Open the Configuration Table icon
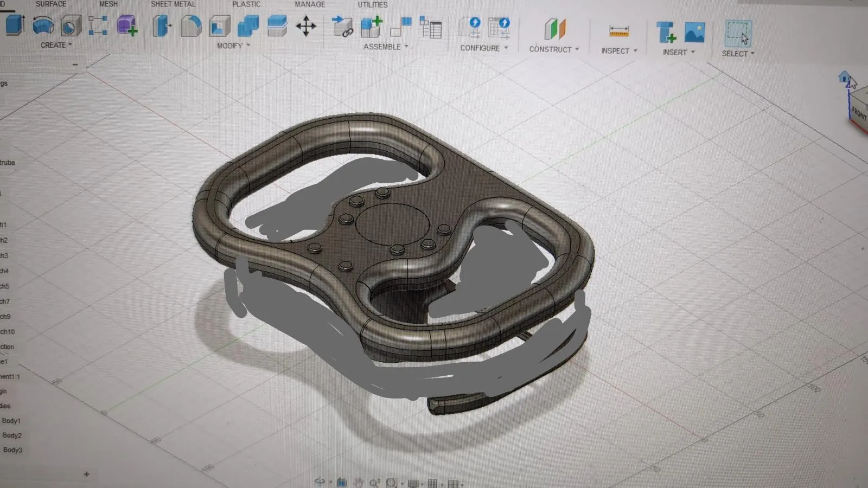The width and height of the screenshot is (868, 488). pos(499,28)
